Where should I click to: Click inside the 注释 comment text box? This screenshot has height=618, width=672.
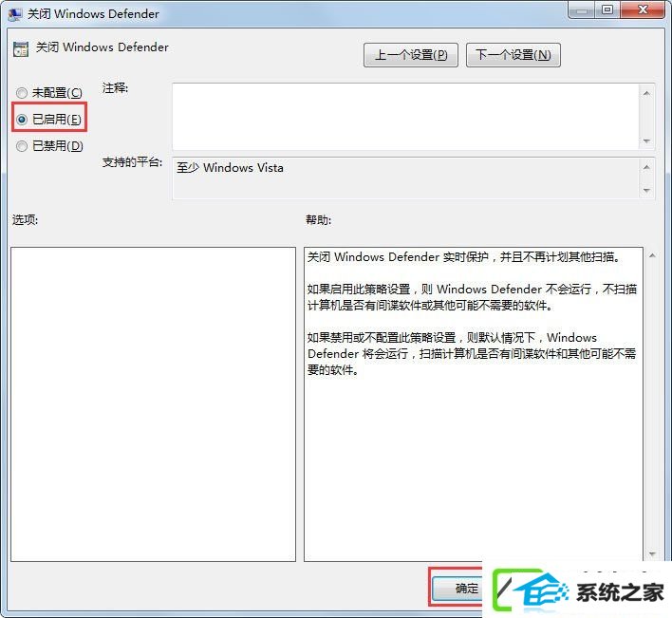[405, 117]
